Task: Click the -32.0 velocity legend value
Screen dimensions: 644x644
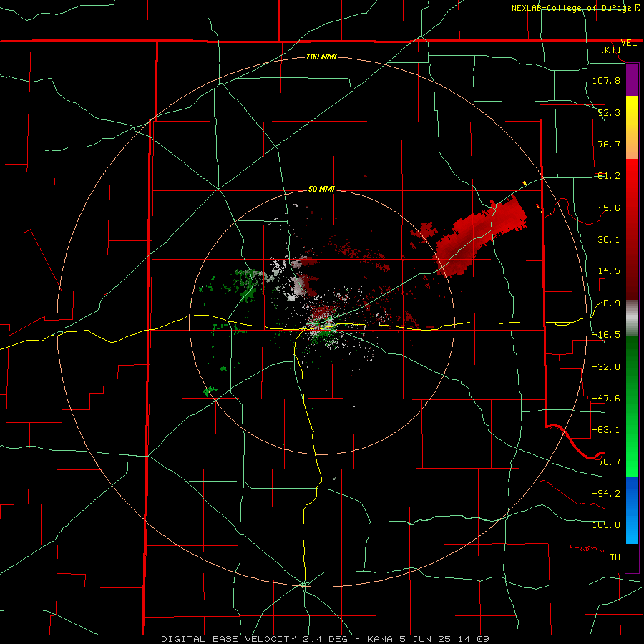Action: pyautogui.click(x=606, y=366)
